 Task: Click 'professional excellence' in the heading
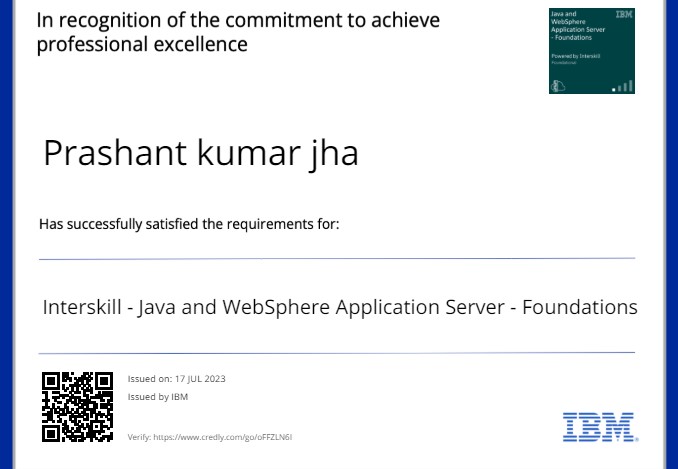coord(142,45)
